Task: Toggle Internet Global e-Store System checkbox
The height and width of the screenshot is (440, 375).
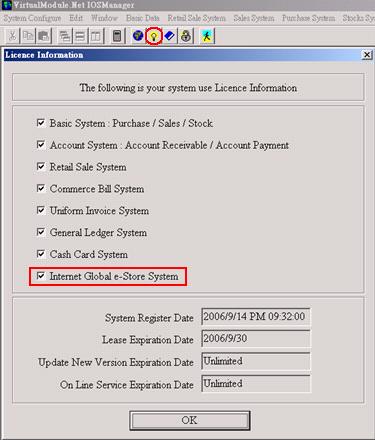Action: click(41, 276)
